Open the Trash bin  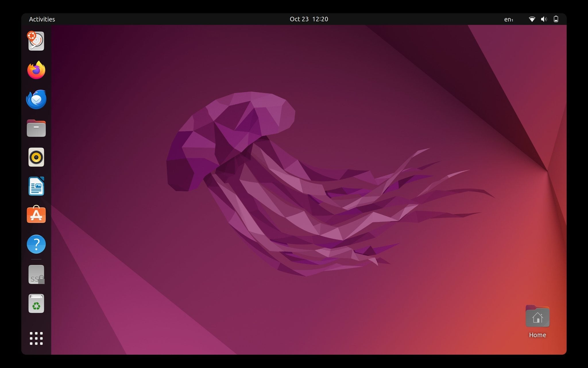point(36,304)
